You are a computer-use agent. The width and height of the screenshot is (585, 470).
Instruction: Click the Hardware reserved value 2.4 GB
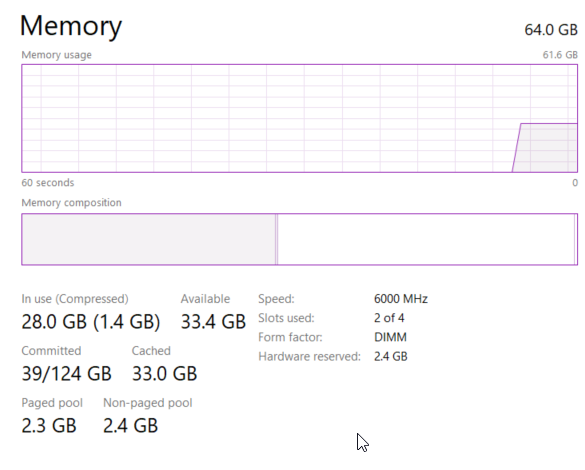point(391,356)
